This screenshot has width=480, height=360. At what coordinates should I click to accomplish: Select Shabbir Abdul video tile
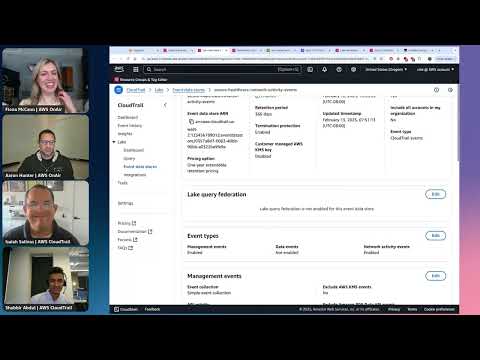tap(46, 279)
